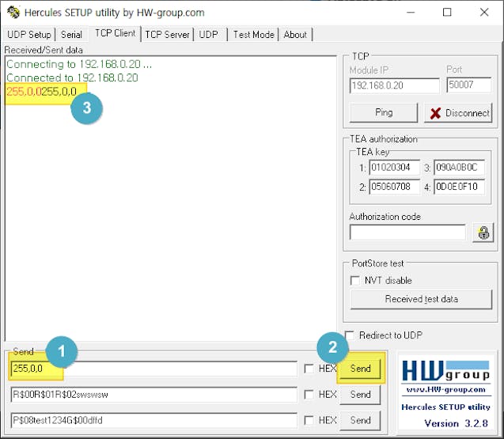Enable HEX for the P$08test1234G$00dffd line

click(309, 420)
